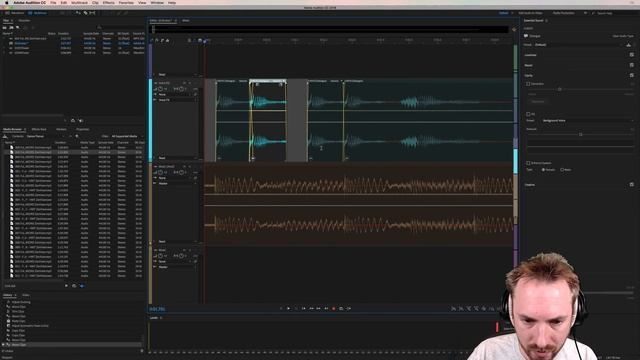Screen dimensions: 640x360
Task: Open the File menu
Action: click(53, 2)
